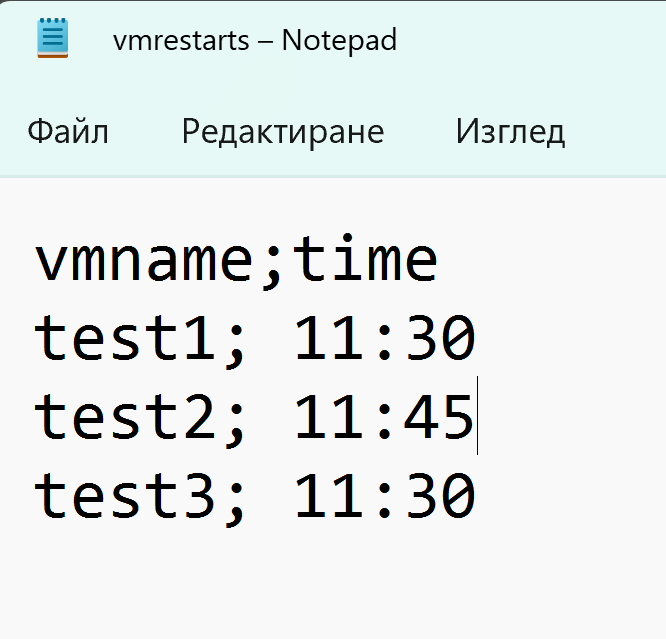Click the 11:30 value on the test3 line
The image size is (666, 639).
(385, 496)
